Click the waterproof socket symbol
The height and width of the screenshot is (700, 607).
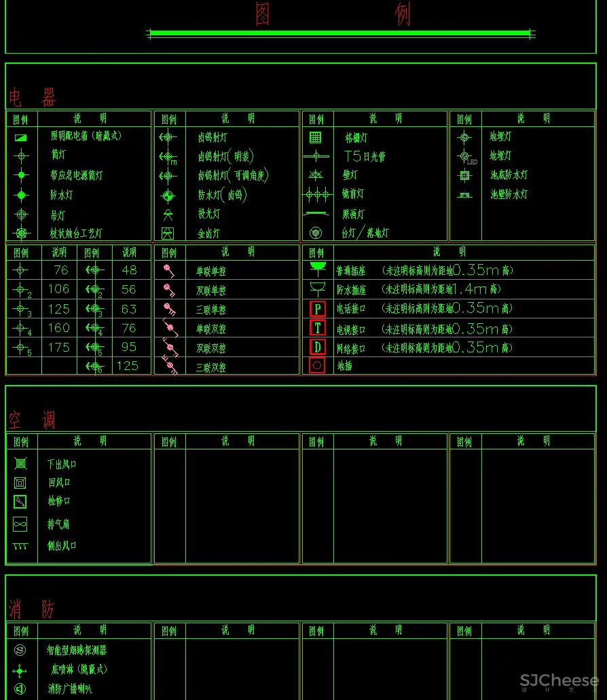(x=317, y=289)
